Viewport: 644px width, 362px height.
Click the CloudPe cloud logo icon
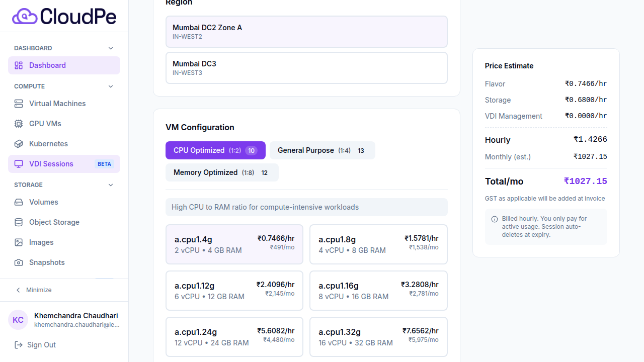pyautogui.click(x=25, y=16)
